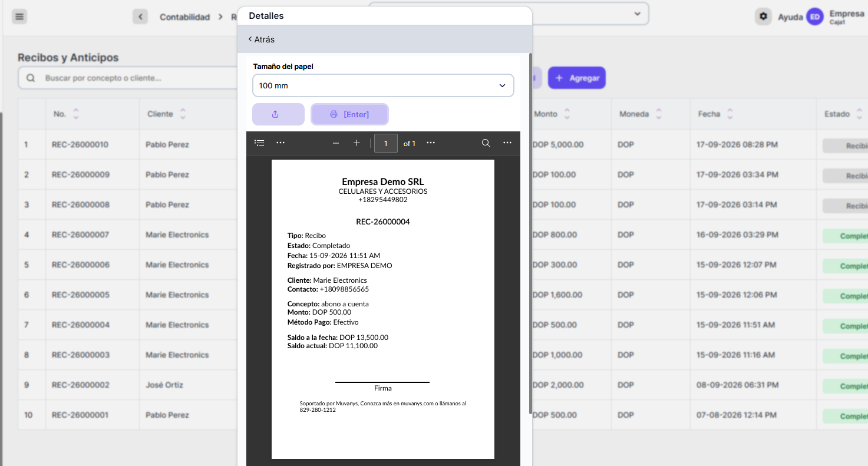The width and height of the screenshot is (868, 466).
Task: Open the Tamaño del papel dropdown
Action: click(x=383, y=85)
